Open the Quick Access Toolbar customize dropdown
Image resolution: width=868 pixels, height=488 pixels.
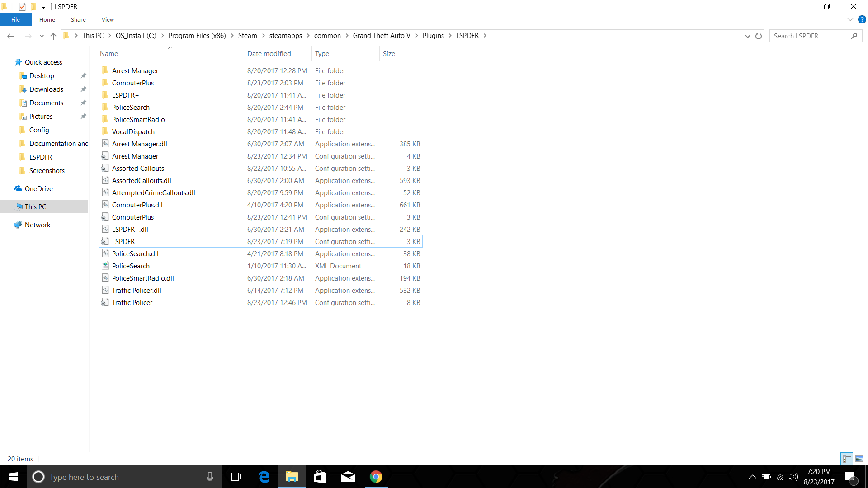[43, 7]
